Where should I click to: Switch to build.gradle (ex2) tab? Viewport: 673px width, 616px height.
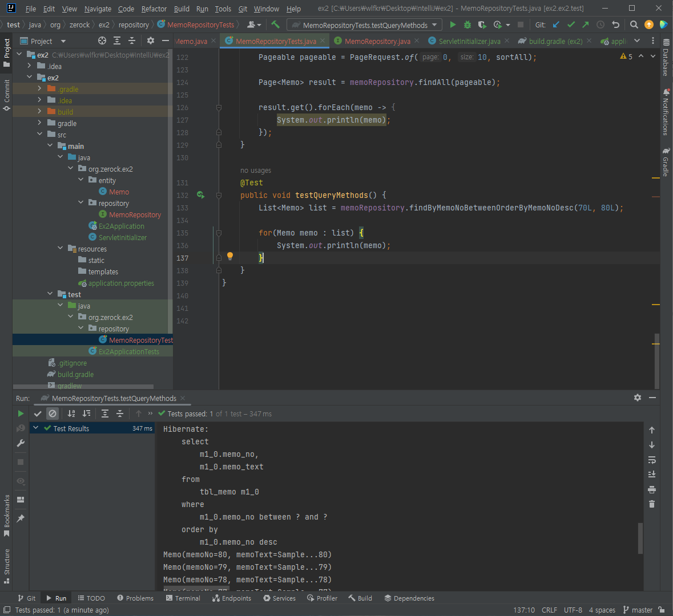[555, 41]
